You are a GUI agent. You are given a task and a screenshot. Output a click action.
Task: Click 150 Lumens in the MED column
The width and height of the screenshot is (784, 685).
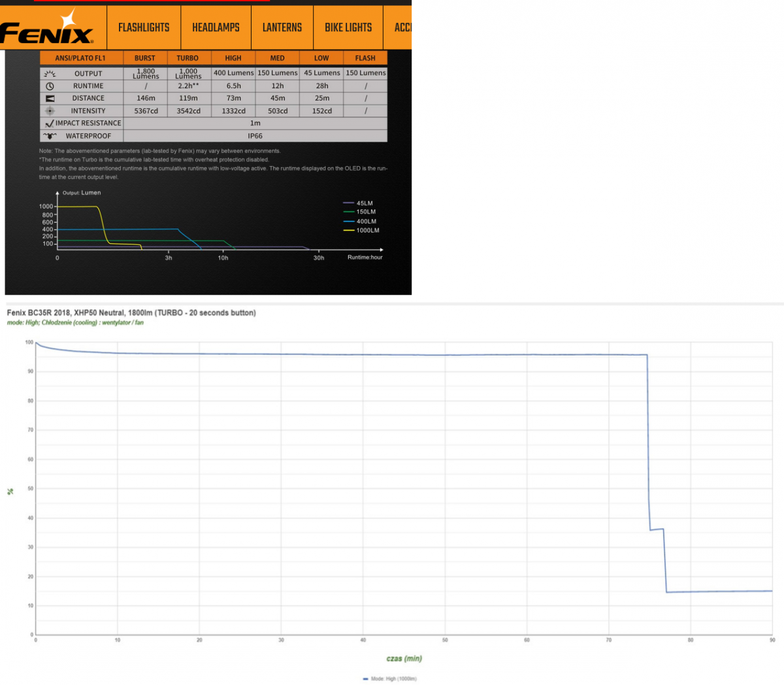click(x=278, y=73)
